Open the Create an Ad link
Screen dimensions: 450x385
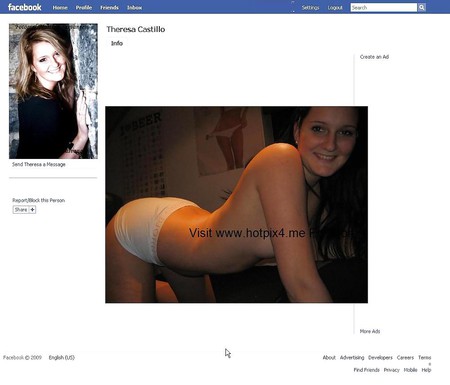click(374, 57)
